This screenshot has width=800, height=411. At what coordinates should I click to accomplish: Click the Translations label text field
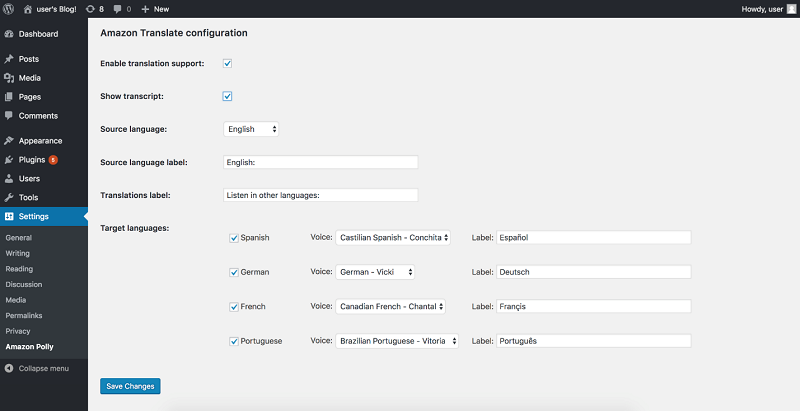pos(321,195)
